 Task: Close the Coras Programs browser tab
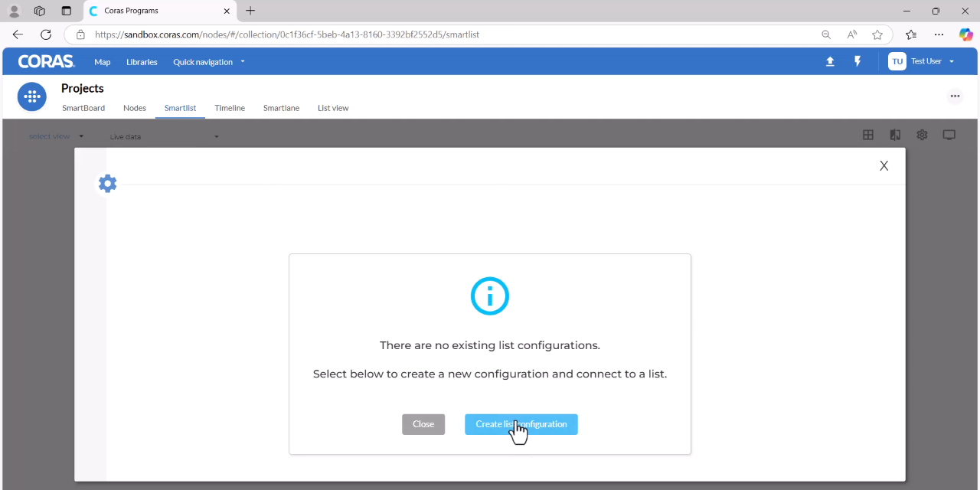(x=227, y=11)
